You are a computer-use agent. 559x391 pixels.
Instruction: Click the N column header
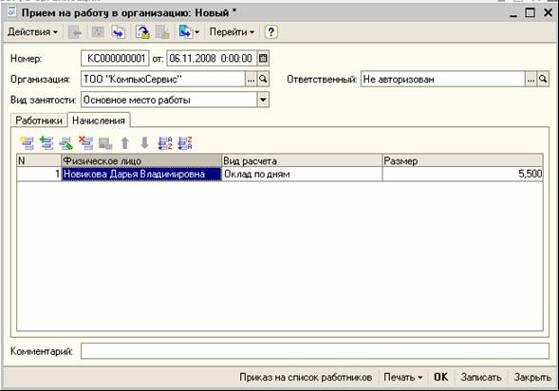(x=39, y=161)
